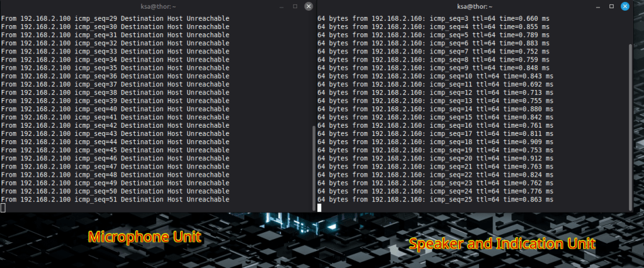Image resolution: width=644 pixels, height=268 pixels.
Task: Click the icmp_seq=29 Destination Host Unreachable line
Action: click(x=115, y=19)
